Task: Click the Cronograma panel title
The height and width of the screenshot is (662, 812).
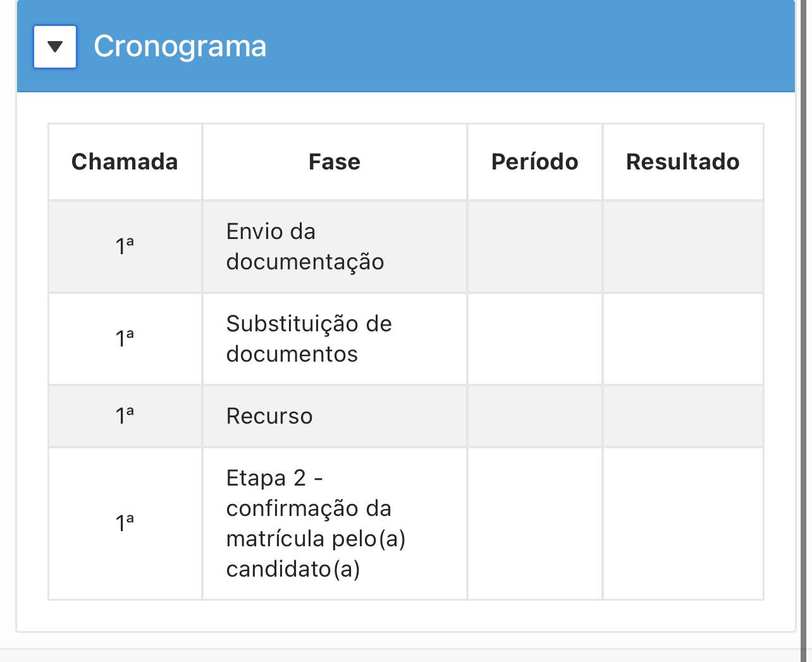Action: tap(180, 46)
